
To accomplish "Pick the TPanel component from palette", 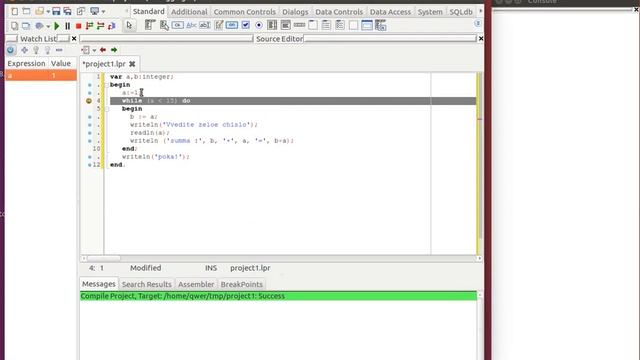I will (353, 25).
